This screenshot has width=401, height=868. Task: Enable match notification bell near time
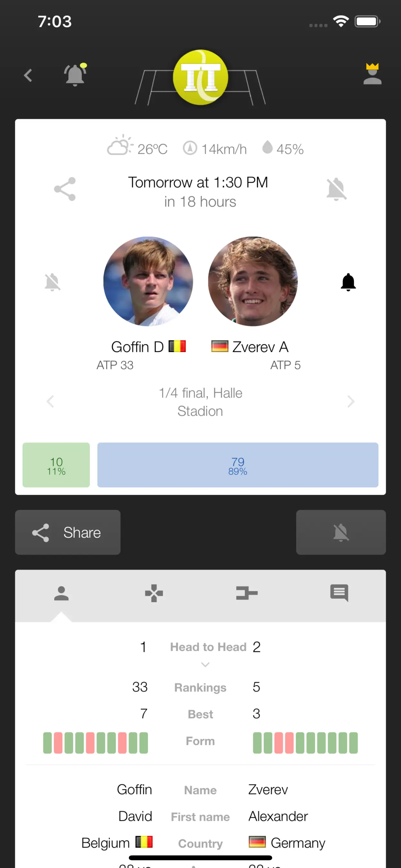tap(336, 189)
